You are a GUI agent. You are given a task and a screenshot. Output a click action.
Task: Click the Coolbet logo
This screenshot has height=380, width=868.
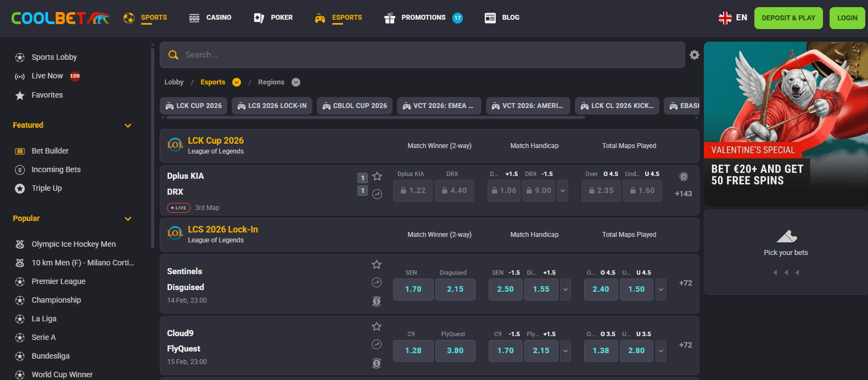pyautogui.click(x=60, y=18)
